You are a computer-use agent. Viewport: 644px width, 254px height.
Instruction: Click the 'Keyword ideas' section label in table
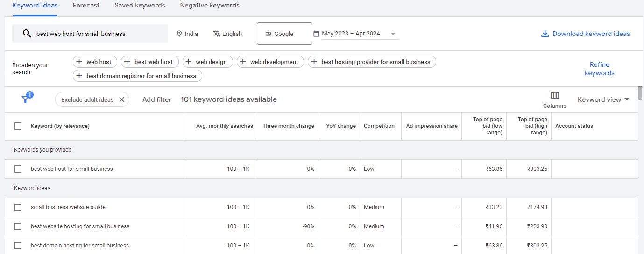point(32,188)
